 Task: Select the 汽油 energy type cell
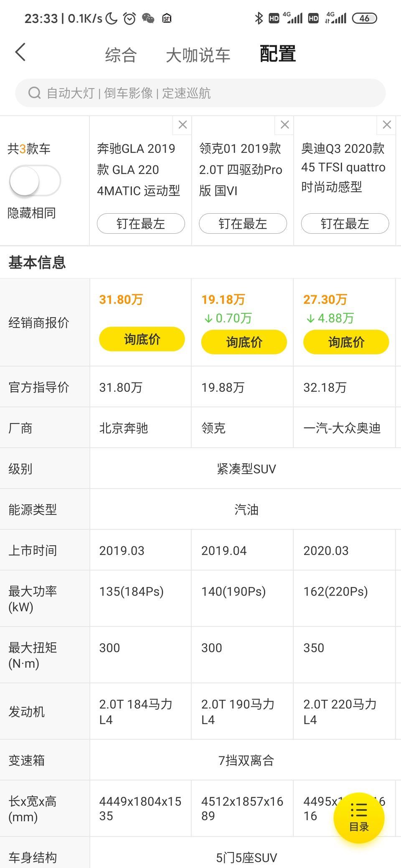point(246,510)
